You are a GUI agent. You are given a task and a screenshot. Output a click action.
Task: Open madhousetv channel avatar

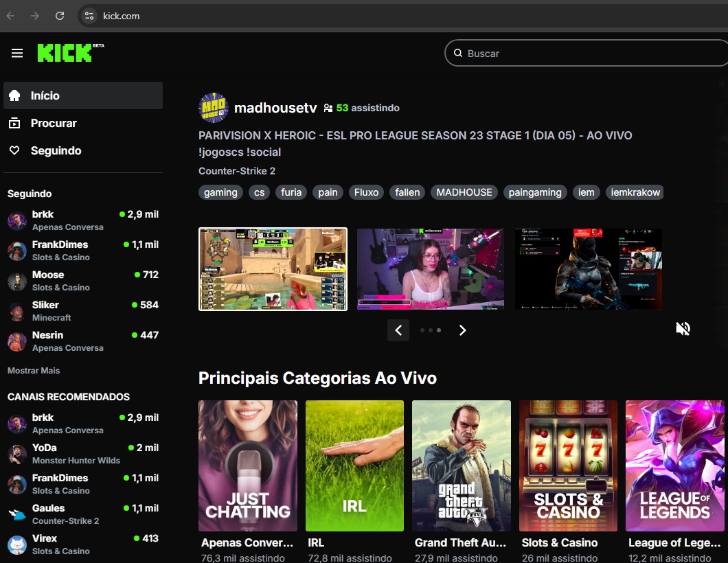pos(213,108)
